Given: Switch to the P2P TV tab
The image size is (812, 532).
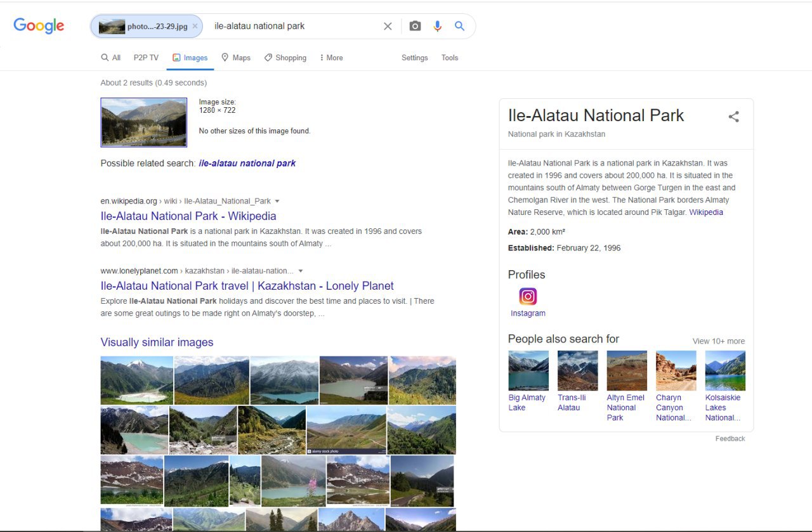Looking at the screenshot, I should coord(146,58).
